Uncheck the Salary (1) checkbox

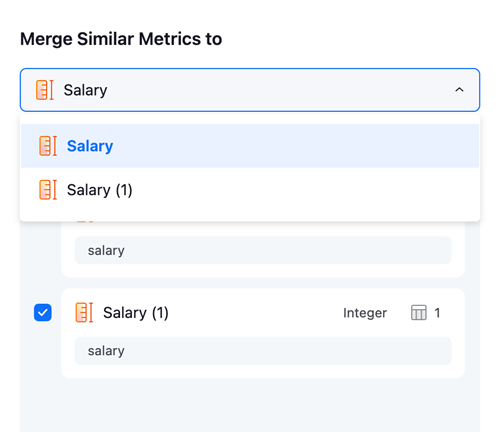point(43,313)
